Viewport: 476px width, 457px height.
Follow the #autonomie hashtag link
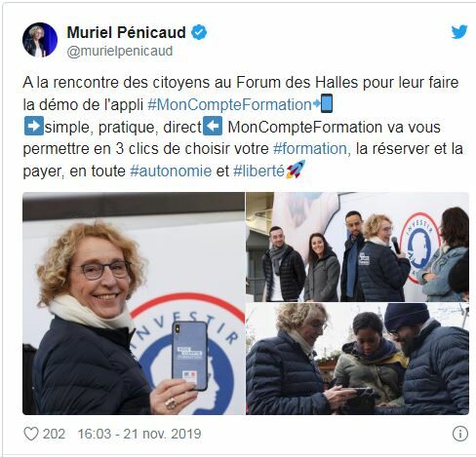coord(171,171)
